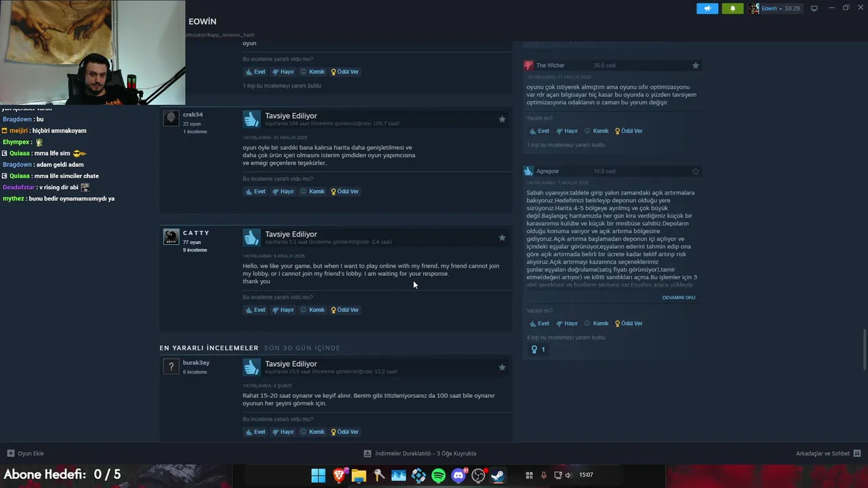
Task: Open CATTY's profile avatar
Action: [x=171, y=237]
